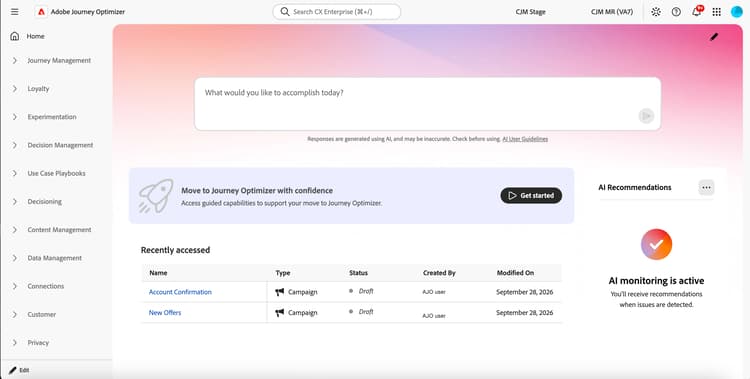Open the AI User Guidelines link
750x379 pixels.
[525, 139]
